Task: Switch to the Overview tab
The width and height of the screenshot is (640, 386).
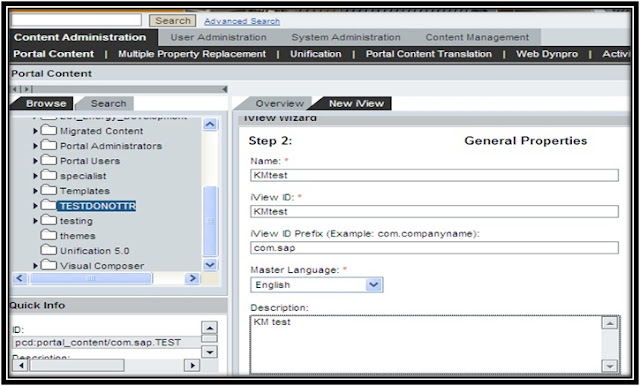Action: point(279,103)
